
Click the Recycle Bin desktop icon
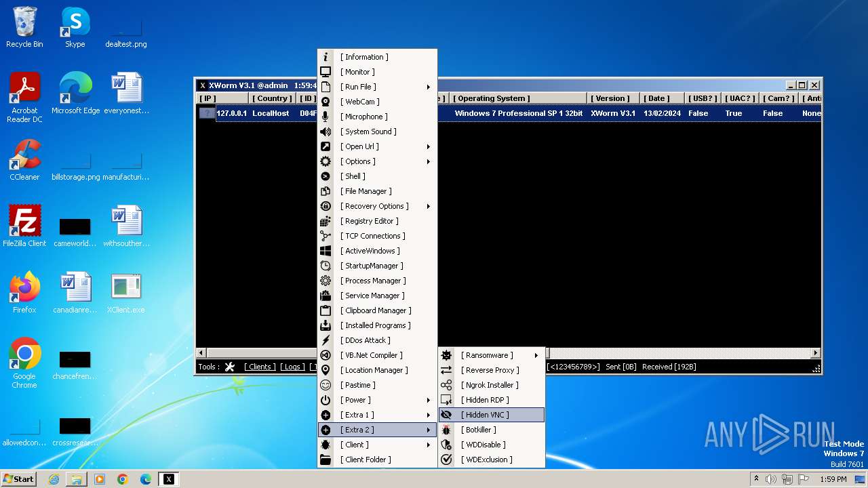25,28
